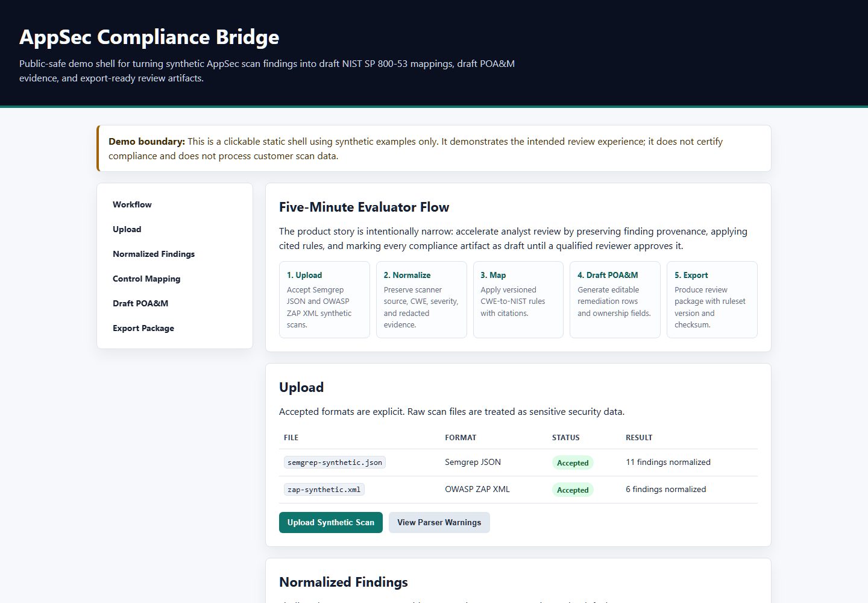
Task: Go to Upload in the sidebar
Action: (127, 229)
